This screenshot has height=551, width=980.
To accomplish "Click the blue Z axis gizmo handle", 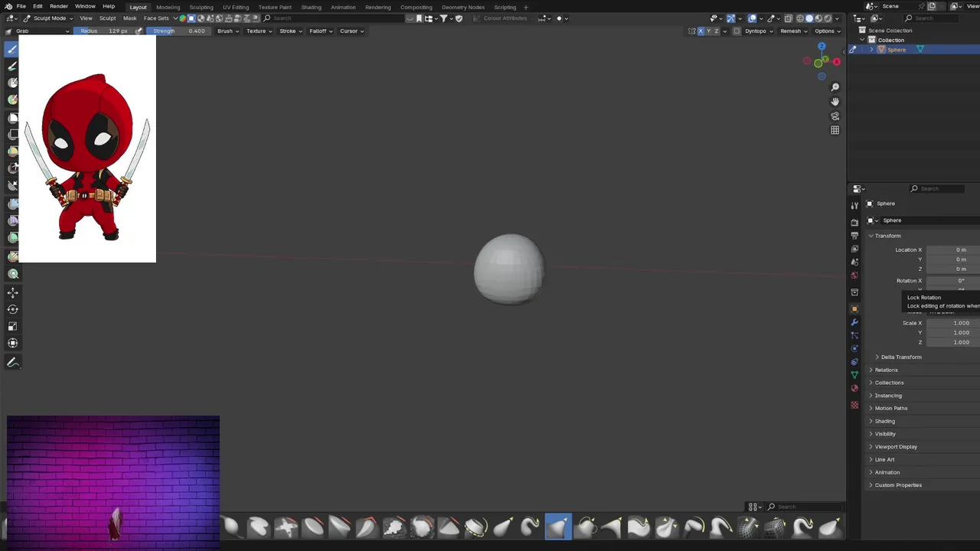I will pos(822,47).
